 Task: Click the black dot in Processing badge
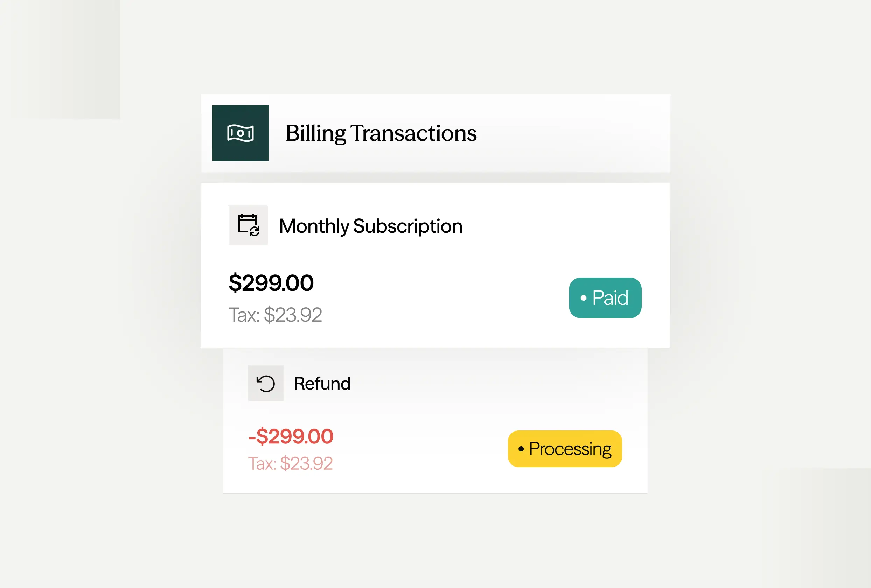521,449
